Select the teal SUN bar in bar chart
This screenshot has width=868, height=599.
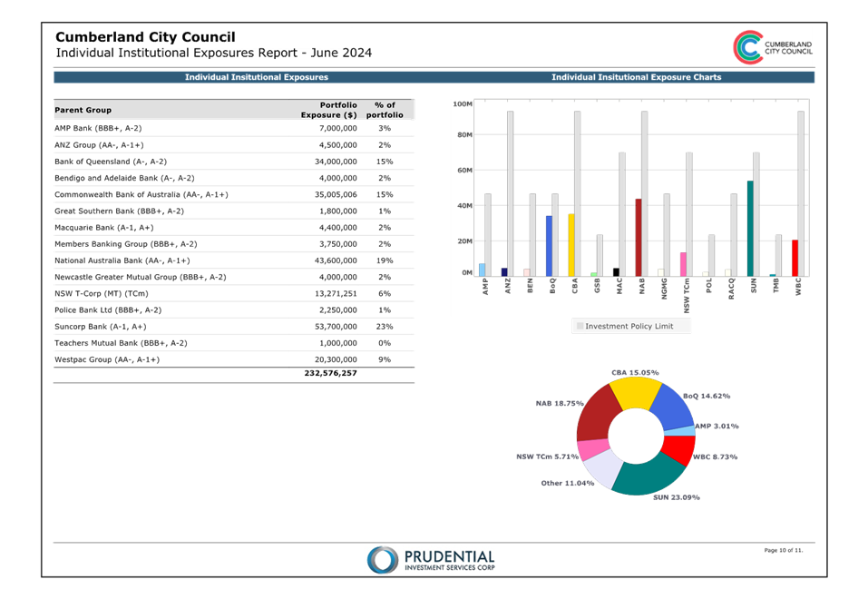tap(750, 229)
